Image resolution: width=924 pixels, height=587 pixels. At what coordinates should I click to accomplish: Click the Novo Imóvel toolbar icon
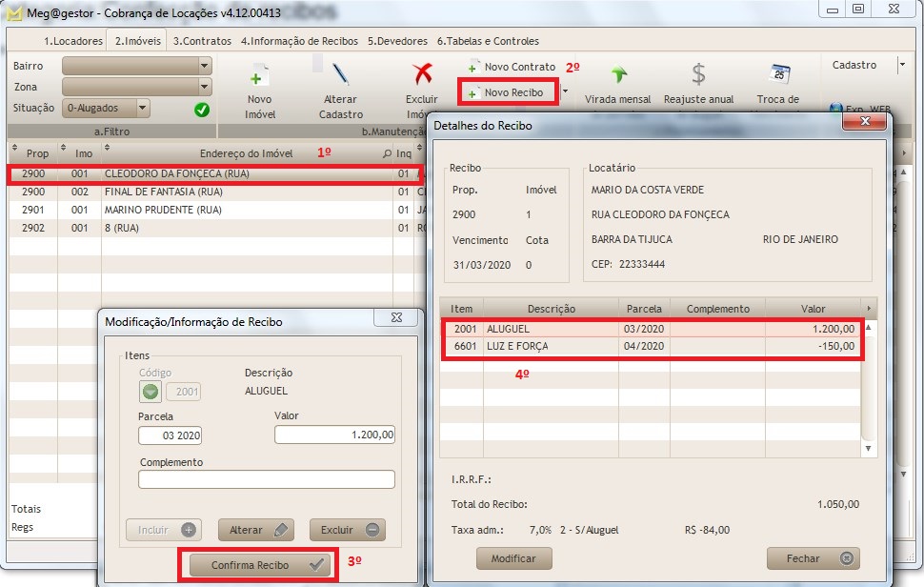[259, 76]
